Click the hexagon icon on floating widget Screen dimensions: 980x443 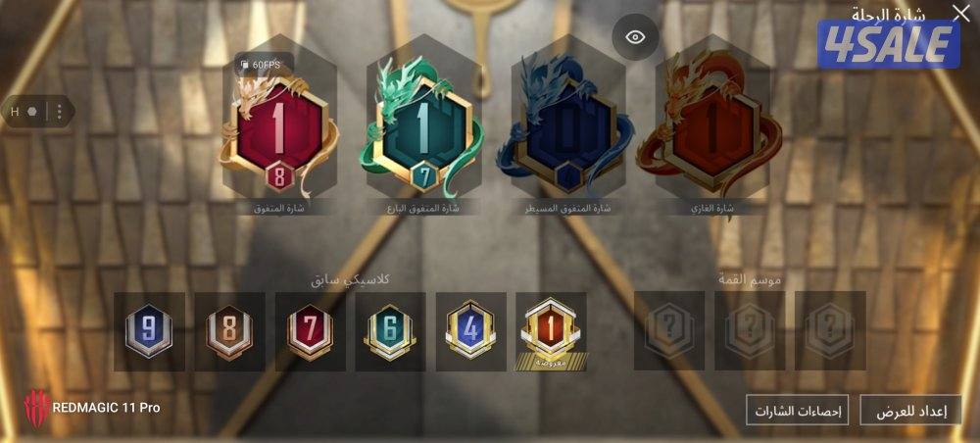pos(32,112)
